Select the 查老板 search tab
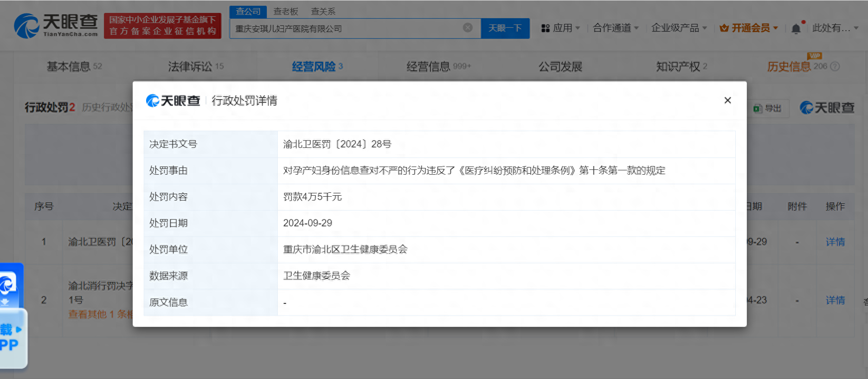 pos(286,11)
